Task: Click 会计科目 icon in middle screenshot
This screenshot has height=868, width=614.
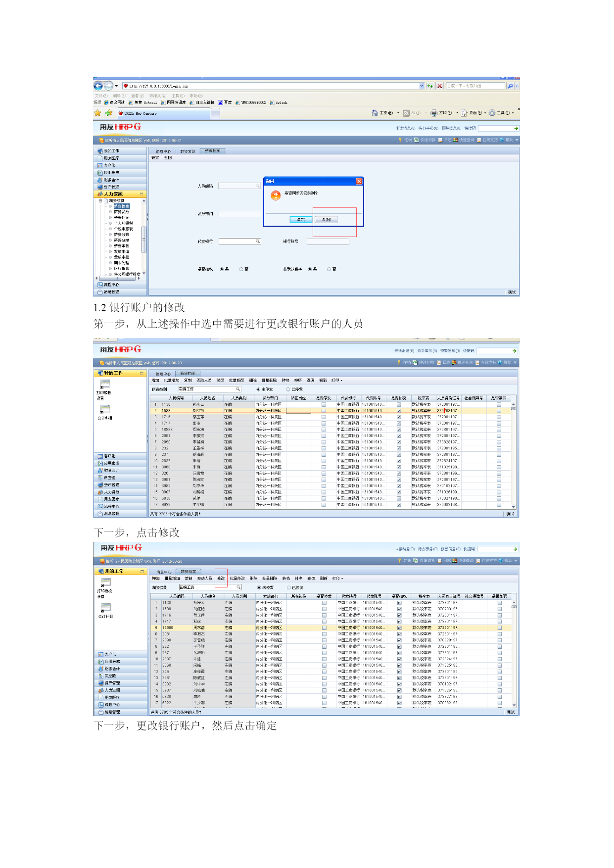Action: (x=105, y=409)
